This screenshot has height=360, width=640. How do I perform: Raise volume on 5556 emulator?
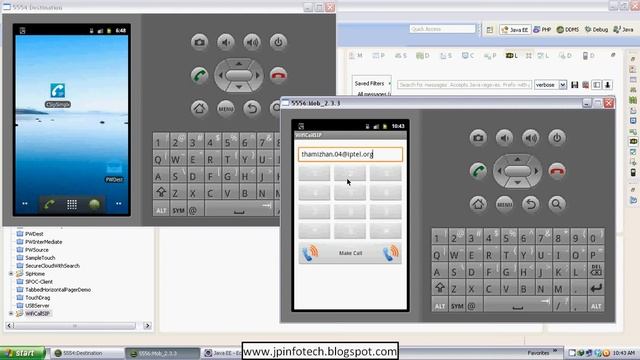click(531, 138)
